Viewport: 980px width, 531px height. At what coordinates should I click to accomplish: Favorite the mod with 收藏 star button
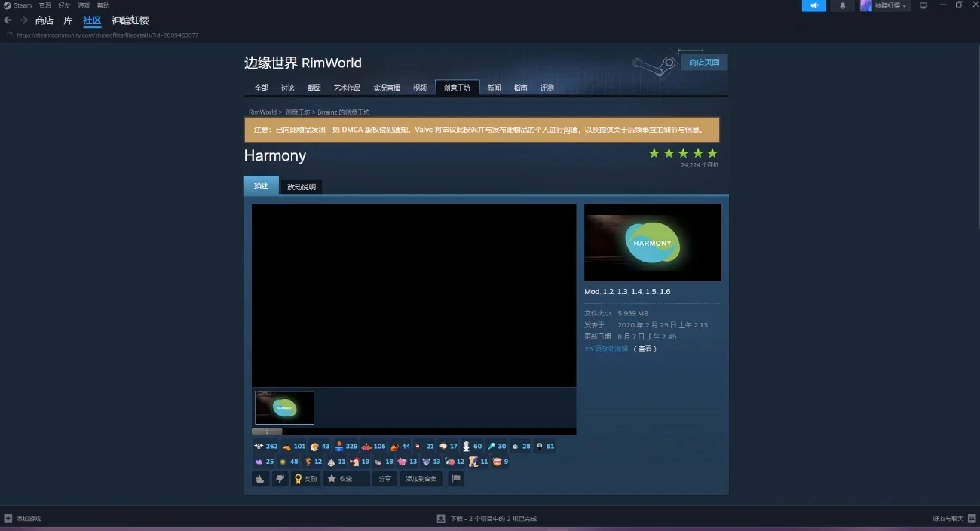(346, 479)
